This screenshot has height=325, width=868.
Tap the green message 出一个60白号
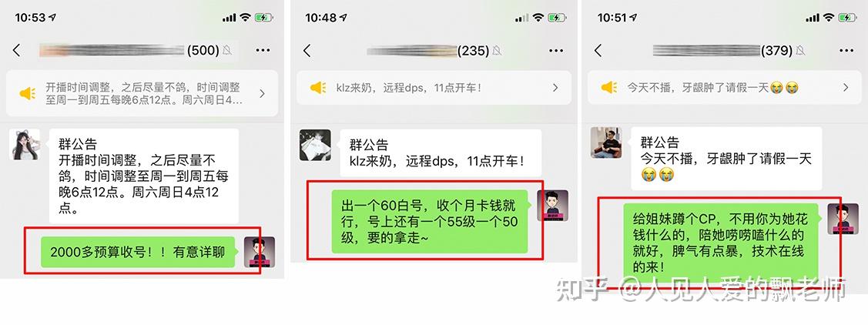[x=430, y=222]
